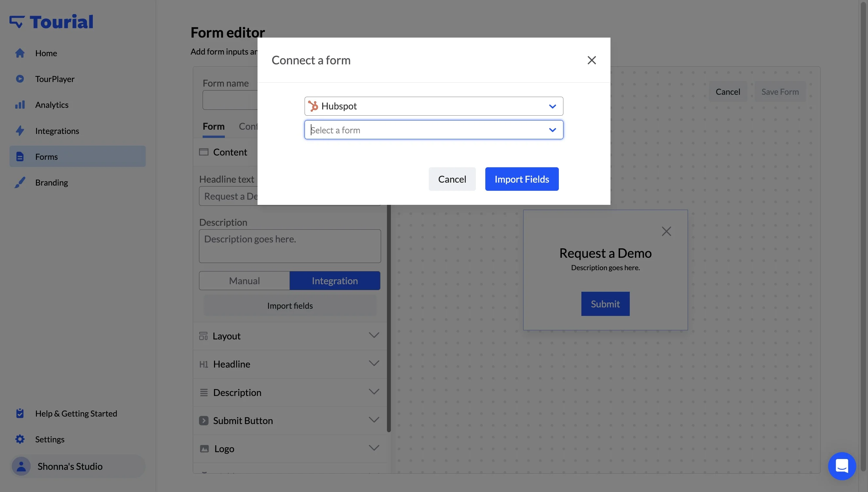The height and width of the screenshot is (492, 868).
Task: Click the Hubspot logo icon
Action: pyautogui.click(x=313, y=106)
